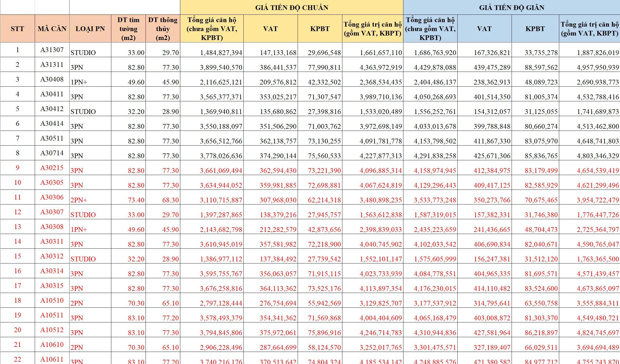Click the GIÁ TIẾN ĐỘ GIÃN header
Viewport: 620px width, 364px height.
pos(512,7)
